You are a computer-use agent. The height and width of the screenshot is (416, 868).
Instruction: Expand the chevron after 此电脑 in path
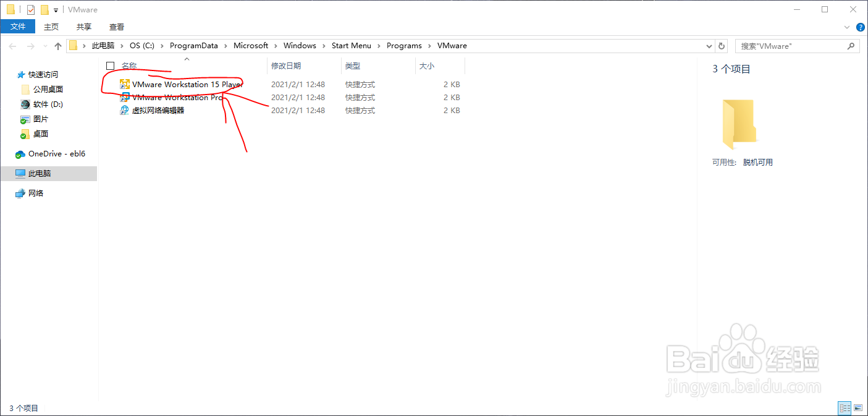(x=122, y=46)
